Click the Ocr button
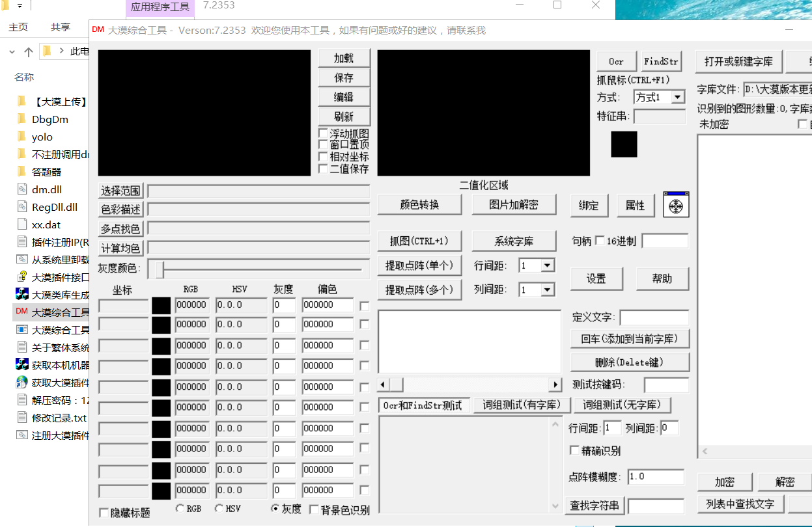This screenshot has width=812, height=527. pos(616,61)
